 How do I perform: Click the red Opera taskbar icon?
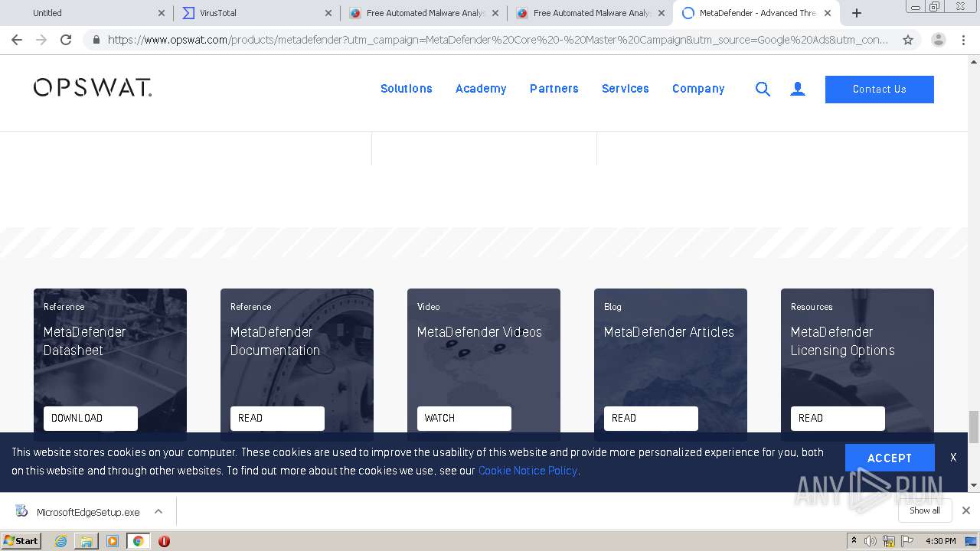[x=164, y=541]
